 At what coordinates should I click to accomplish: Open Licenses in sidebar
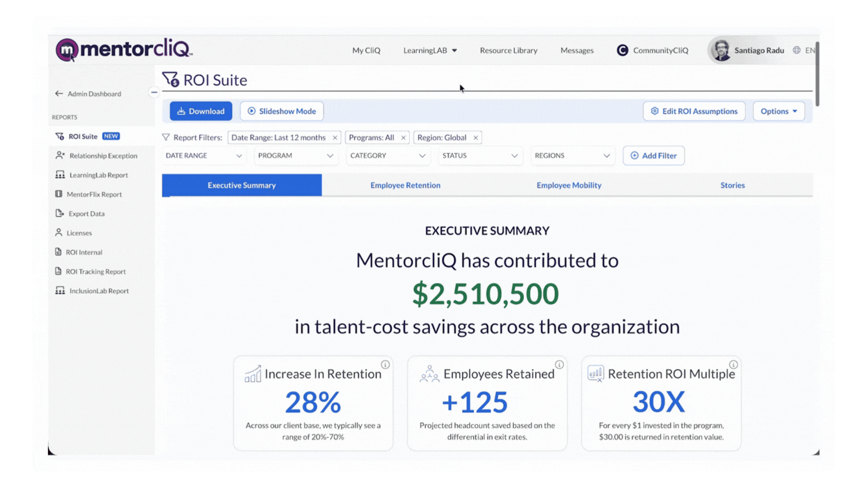tap(79, 233)
